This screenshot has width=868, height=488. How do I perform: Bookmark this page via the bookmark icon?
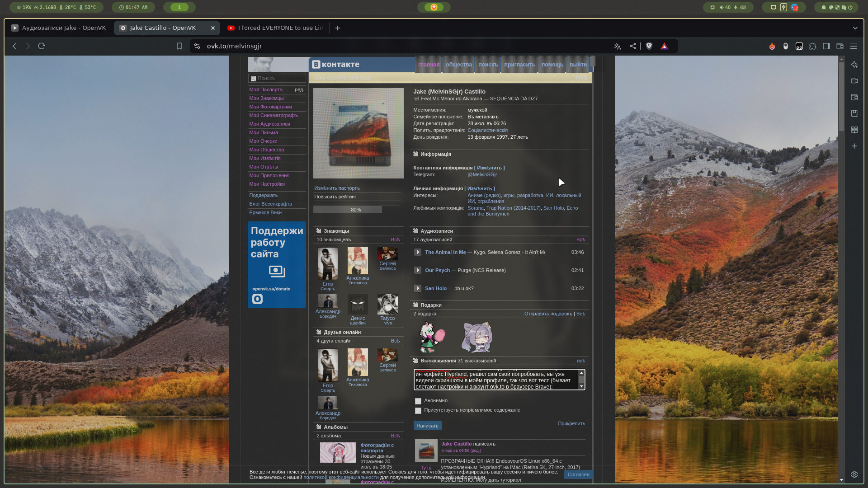[x=179, y=46]
